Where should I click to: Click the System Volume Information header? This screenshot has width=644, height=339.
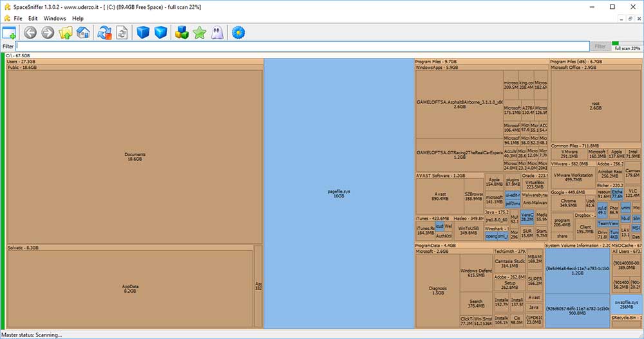pyautogui.click(x=578, y=246)
